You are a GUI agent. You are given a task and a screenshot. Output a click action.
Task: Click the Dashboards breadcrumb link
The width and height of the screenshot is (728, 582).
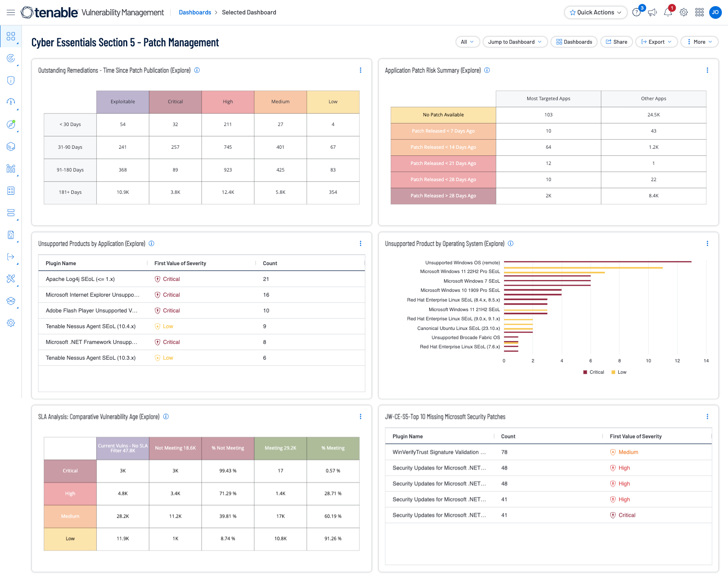click(x=195, y=12)
